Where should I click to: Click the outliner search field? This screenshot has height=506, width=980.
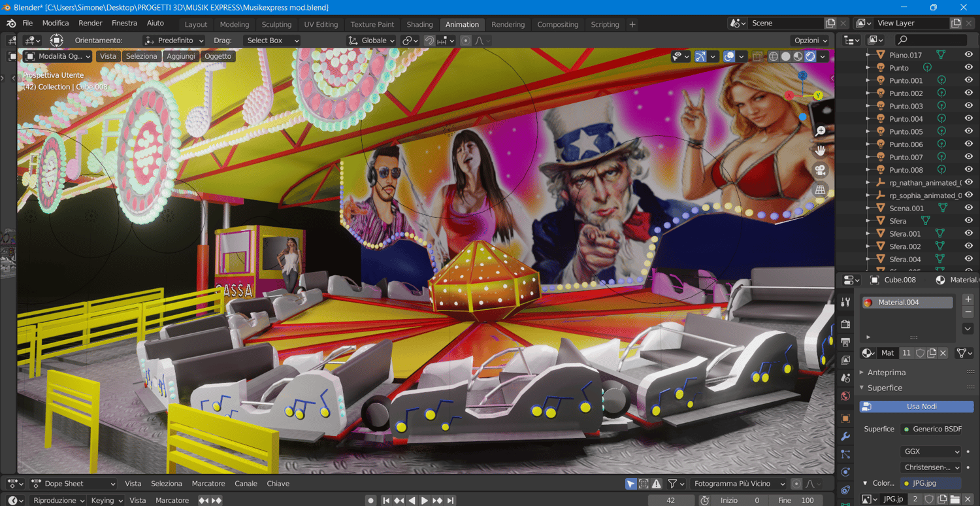(930, 41)
